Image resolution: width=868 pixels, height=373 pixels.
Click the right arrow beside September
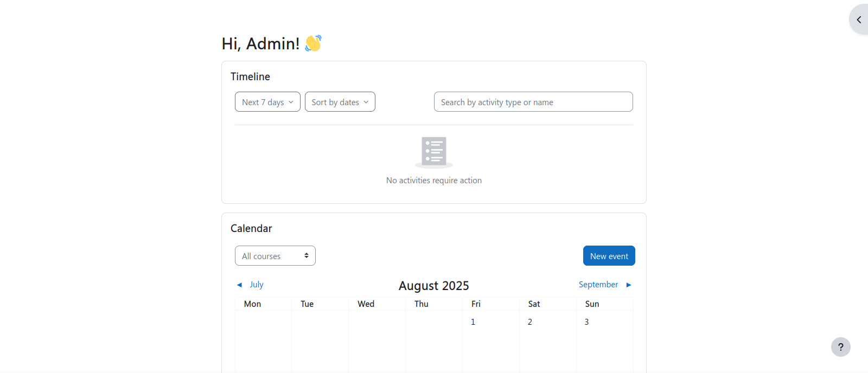629,285
